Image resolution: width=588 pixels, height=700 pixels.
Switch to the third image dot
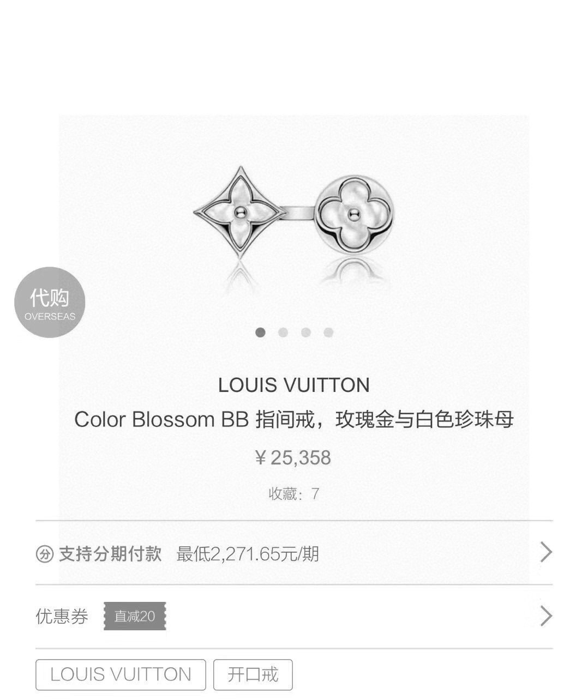(306, 332)
